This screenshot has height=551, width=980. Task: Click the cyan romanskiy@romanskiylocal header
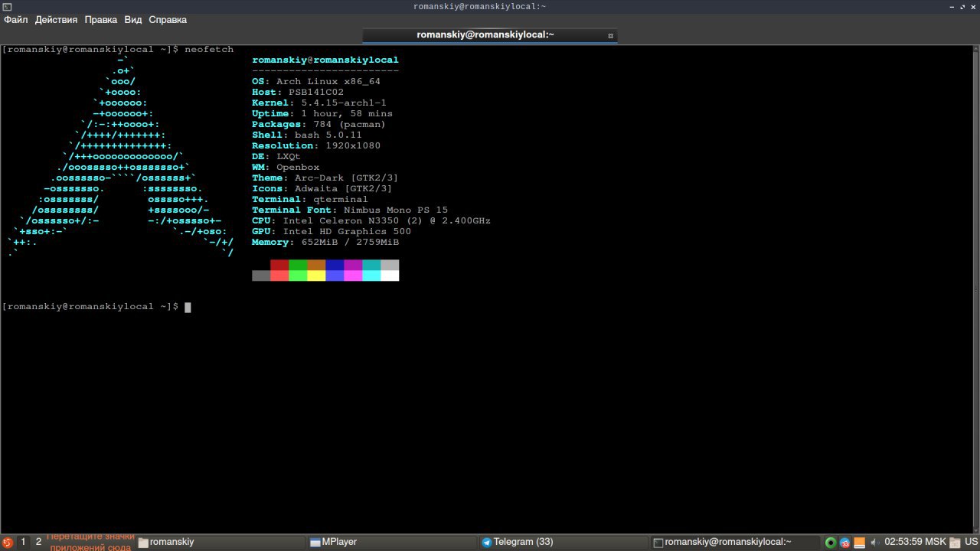[x=325, y=60]
